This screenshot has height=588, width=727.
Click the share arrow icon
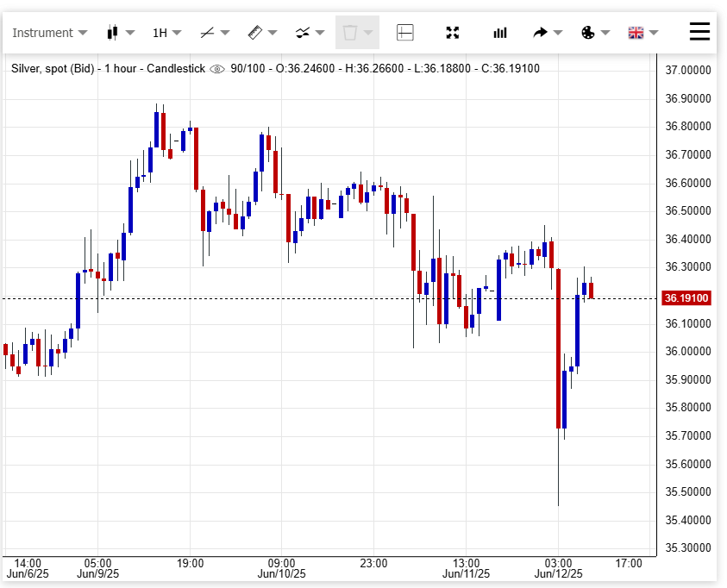(x=541, y=33)
